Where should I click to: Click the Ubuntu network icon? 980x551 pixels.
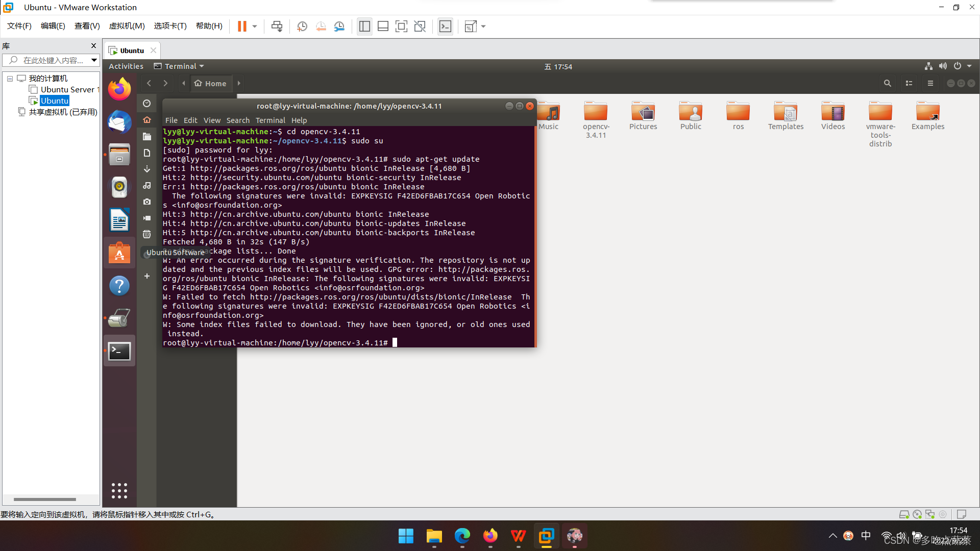point(928,66)
